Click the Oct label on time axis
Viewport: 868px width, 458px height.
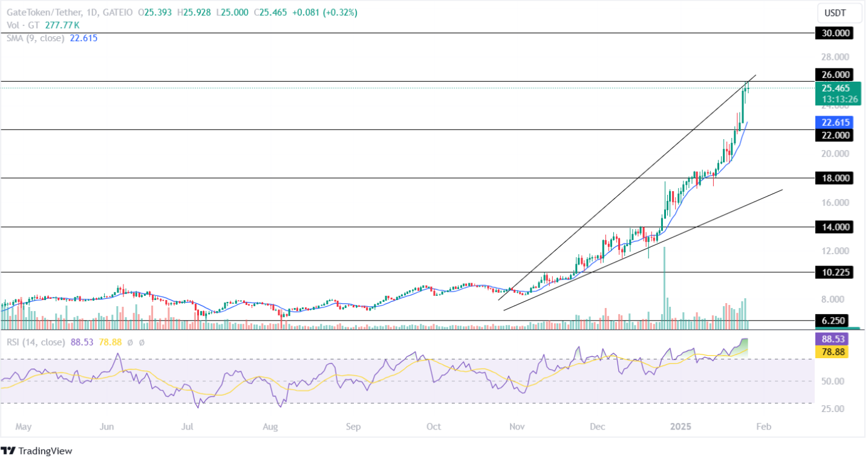click(x=434, y=427)
